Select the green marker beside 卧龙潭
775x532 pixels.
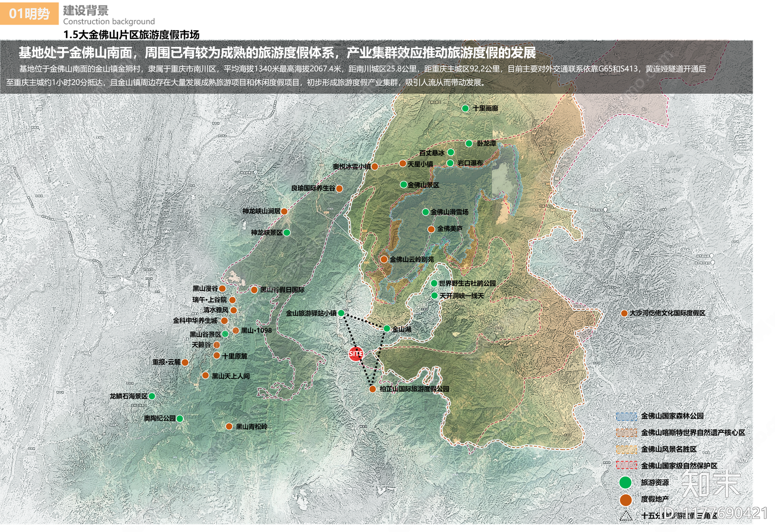(x=469, y=143)
